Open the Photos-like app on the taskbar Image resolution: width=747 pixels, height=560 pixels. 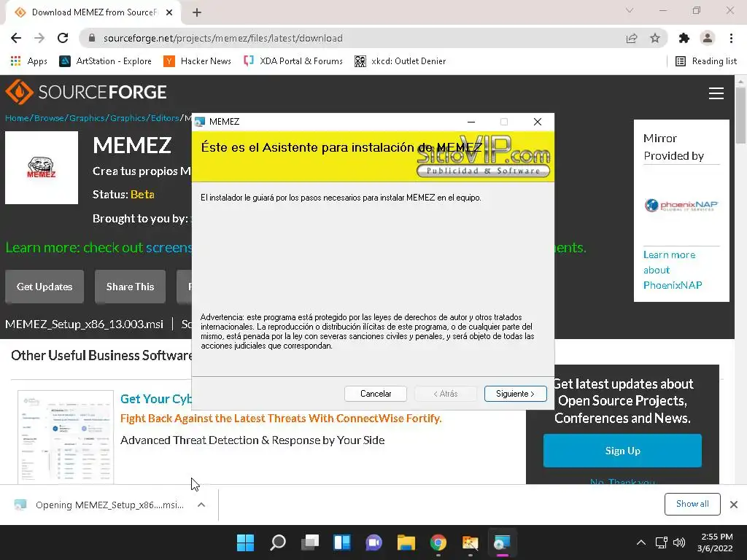tap(471, 542)
